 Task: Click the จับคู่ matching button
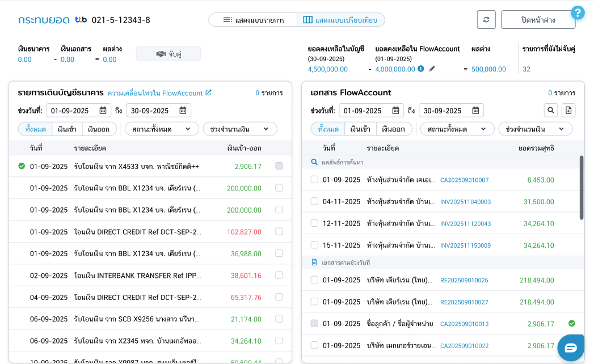(168, 53)
